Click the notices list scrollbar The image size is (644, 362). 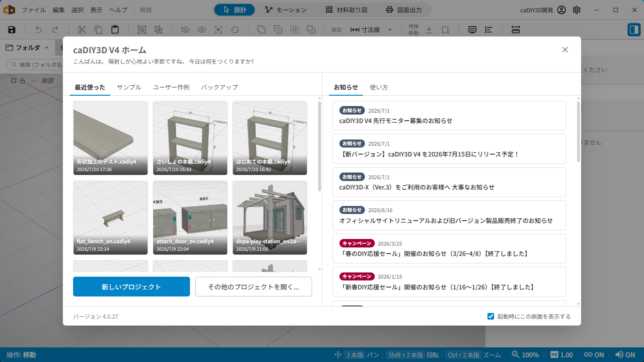point(578,132)
